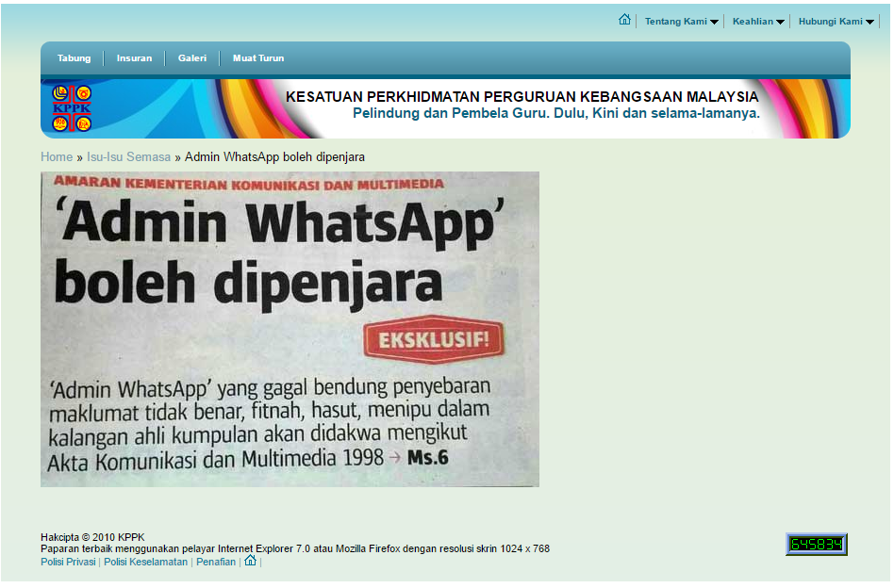This screenshot has width=894, height=588.
Task: Click the Paparan terbaik browser recommendation text
Action: click(295, 549)
